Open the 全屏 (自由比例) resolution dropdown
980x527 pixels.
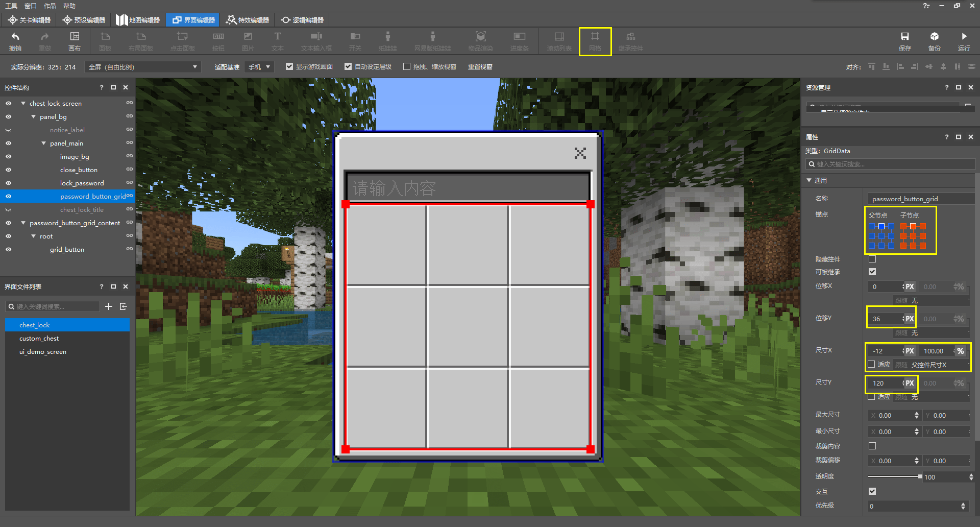[143, 67]
